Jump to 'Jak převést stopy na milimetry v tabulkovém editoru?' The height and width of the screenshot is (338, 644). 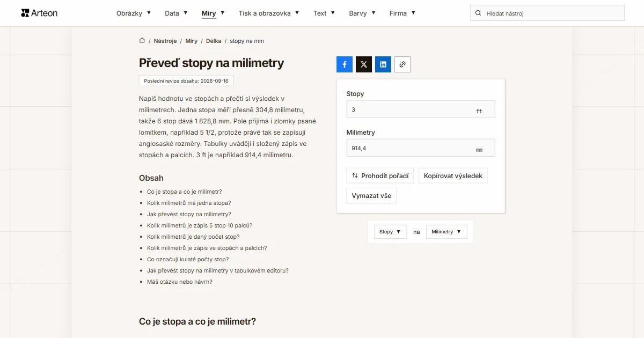[x=218, y=270]
